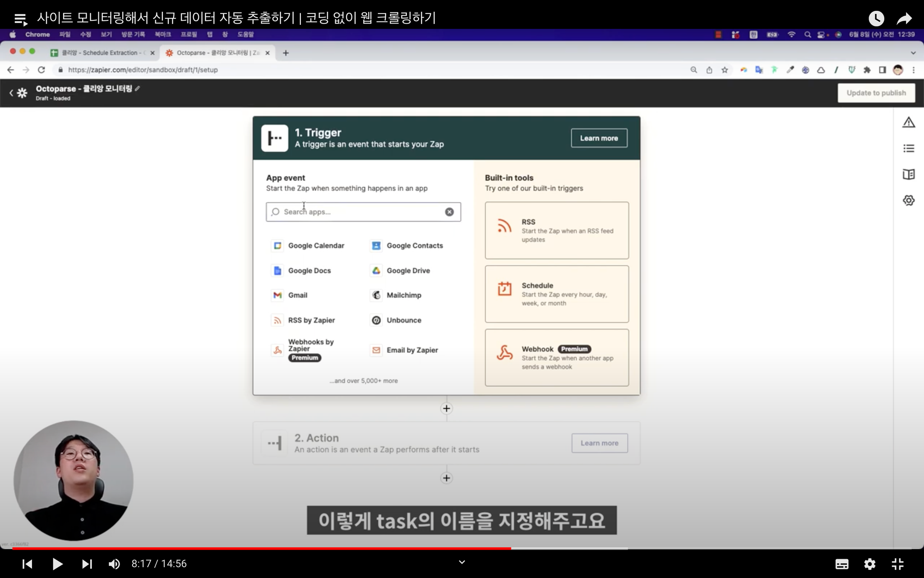Open the warnings panel in right sidebar
Viewport: 924px width, 578px height.
(x=909, y=122)
